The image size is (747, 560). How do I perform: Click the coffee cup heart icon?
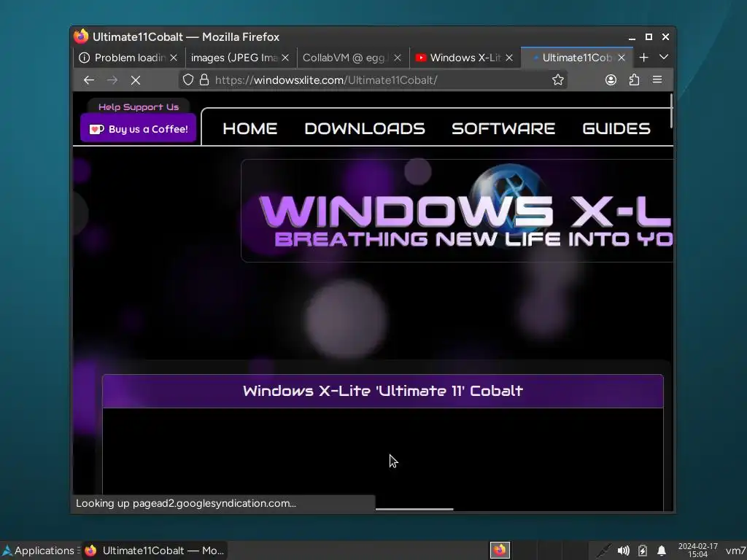point(97,129)
